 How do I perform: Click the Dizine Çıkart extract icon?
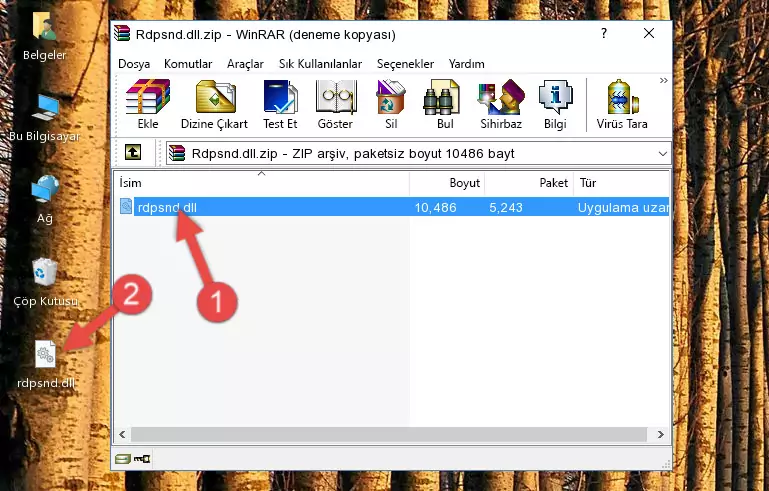click(x=214, y=104)
